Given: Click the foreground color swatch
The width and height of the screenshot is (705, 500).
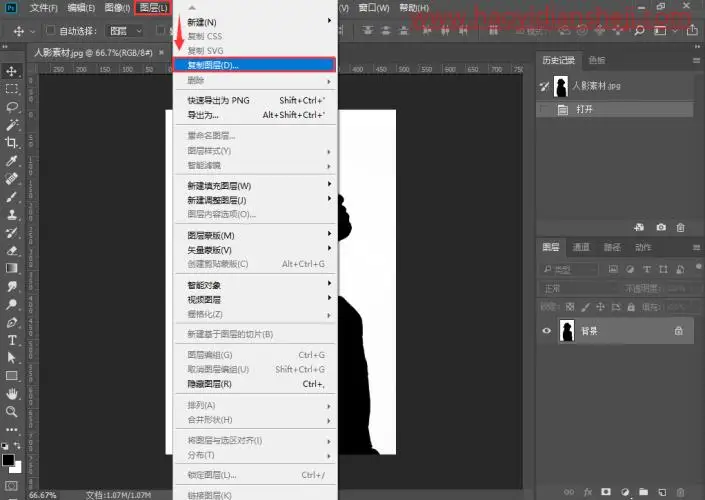Looking at the screenshot, I should (x=8, y=460).
